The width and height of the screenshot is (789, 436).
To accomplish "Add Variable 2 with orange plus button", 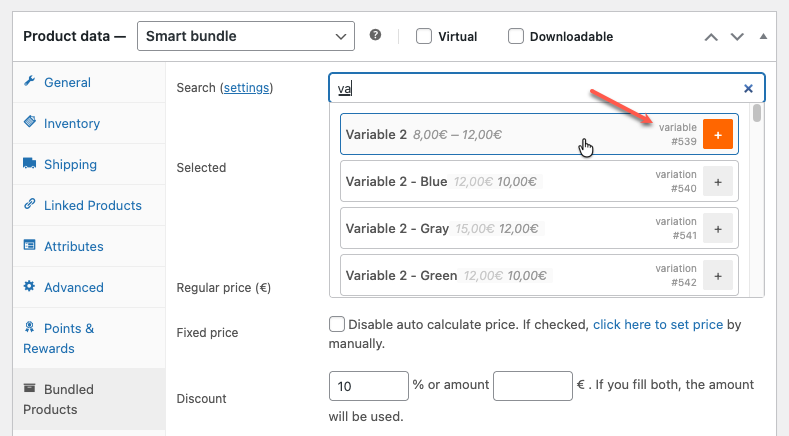I will point(718,134).
